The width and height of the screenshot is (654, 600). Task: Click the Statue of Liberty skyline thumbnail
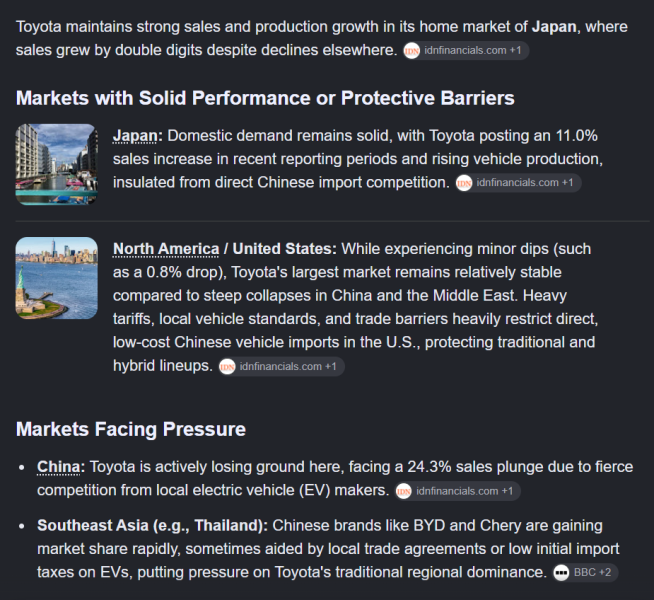pyautogui.click(x=57, y=278)
